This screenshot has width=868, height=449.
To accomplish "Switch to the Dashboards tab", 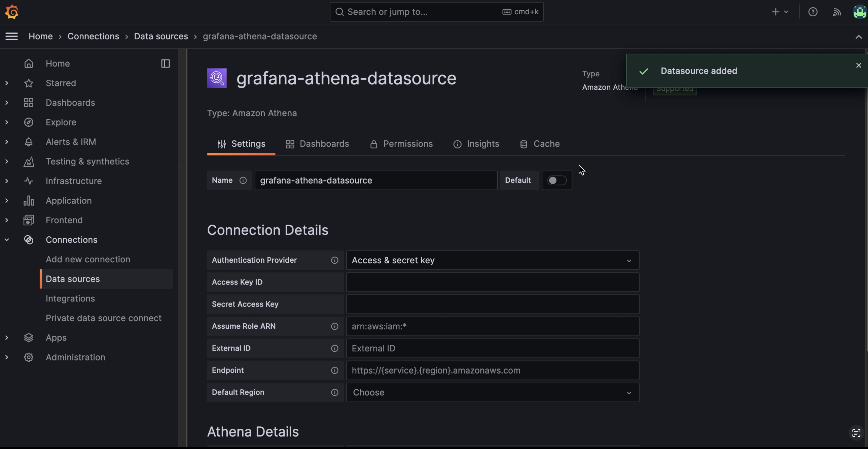I will click(317, 144).
